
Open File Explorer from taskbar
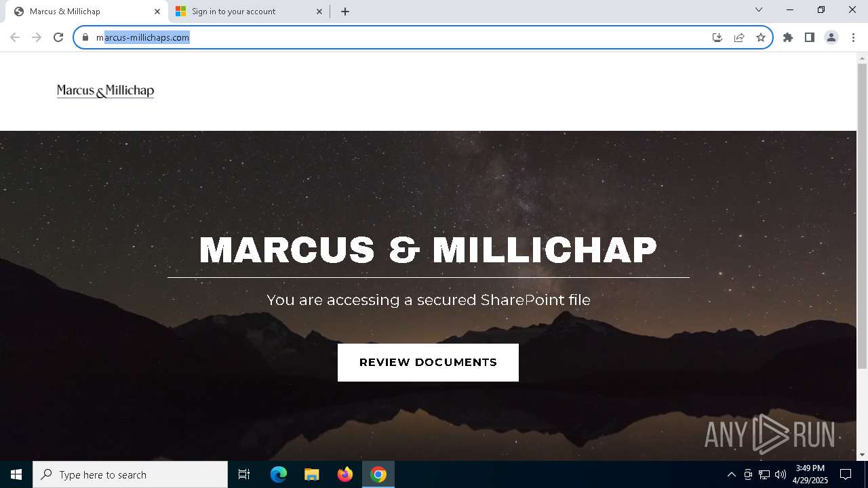312,474
